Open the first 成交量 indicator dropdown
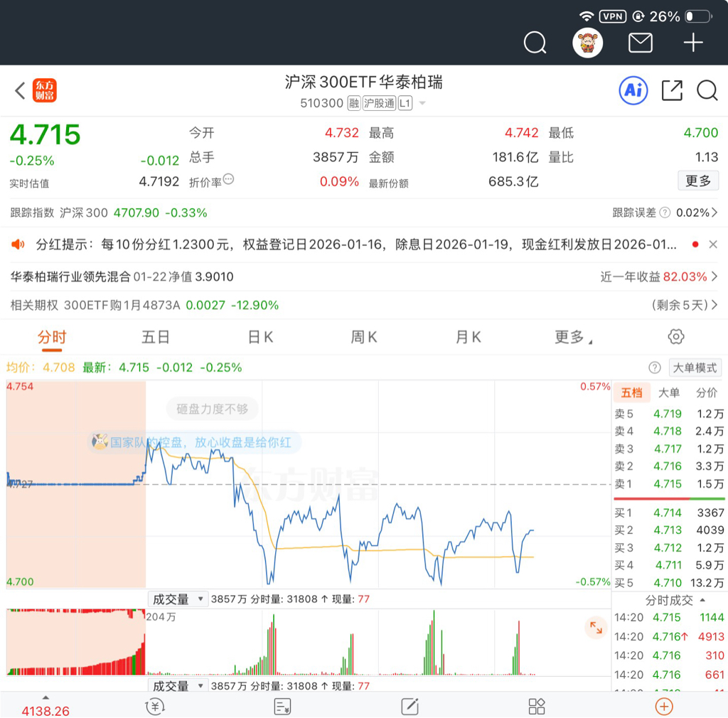The height and width of the screenshot is (718, 728). click(177, 599)
